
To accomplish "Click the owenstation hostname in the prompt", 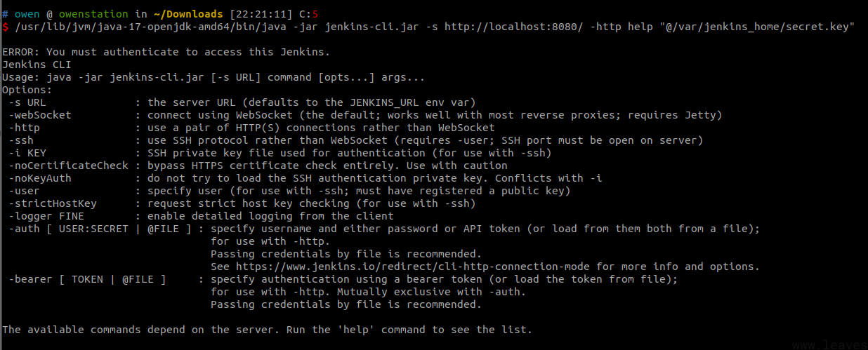I will click(x=93, y=14).
